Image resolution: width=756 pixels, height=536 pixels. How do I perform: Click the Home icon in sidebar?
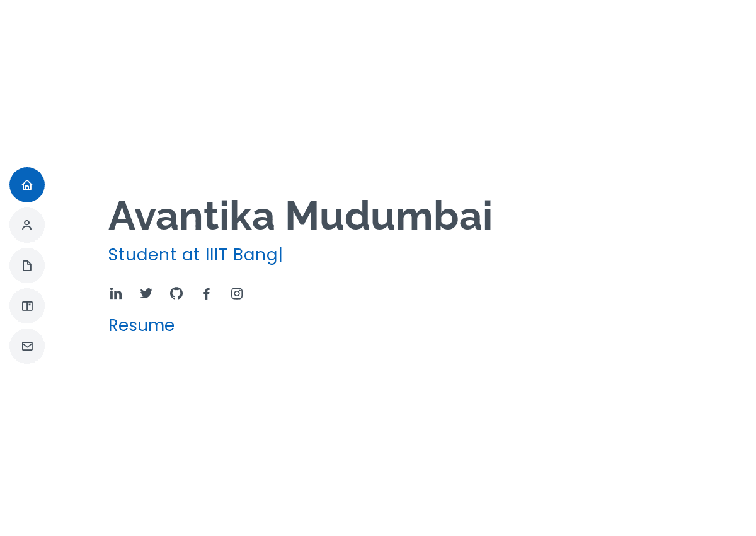(x=27, y=185)
